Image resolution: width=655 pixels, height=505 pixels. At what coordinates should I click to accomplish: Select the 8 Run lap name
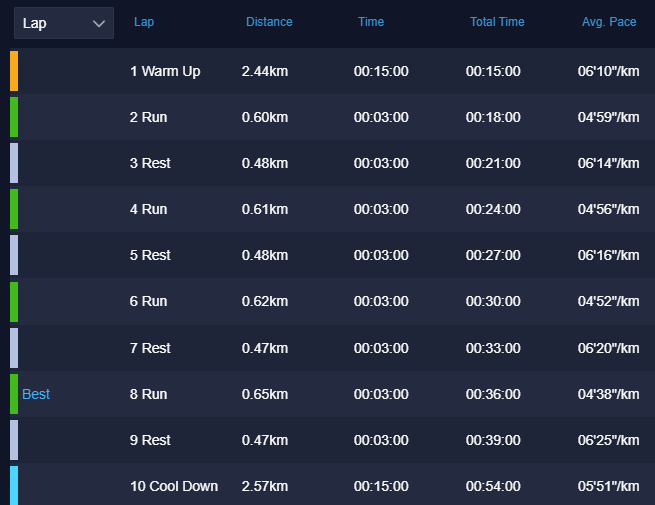point(148,394)
